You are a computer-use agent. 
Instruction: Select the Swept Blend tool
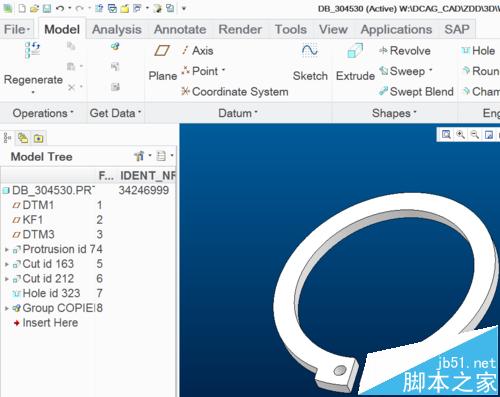click(416, 91)
